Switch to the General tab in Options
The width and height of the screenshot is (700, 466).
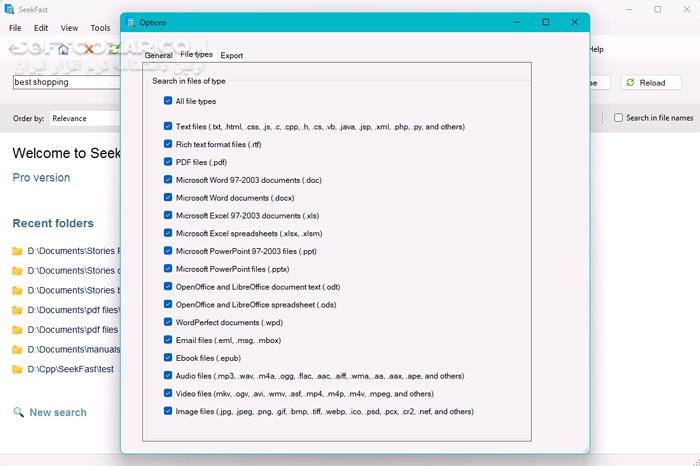point(158,55)
